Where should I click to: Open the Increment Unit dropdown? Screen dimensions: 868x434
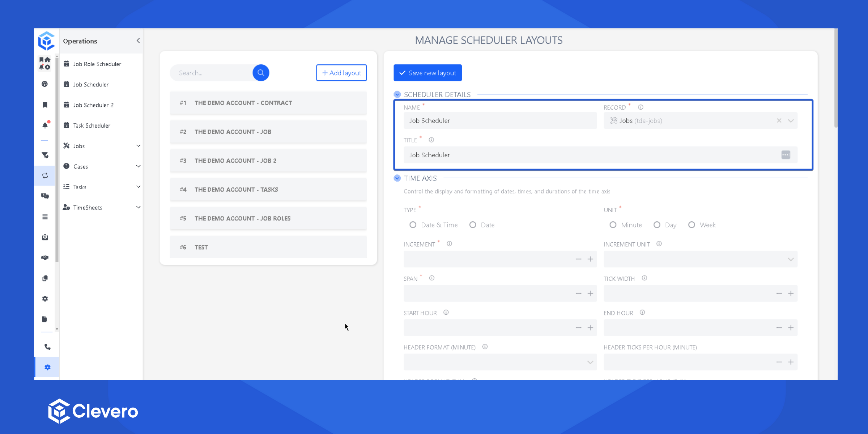[700, 259]
